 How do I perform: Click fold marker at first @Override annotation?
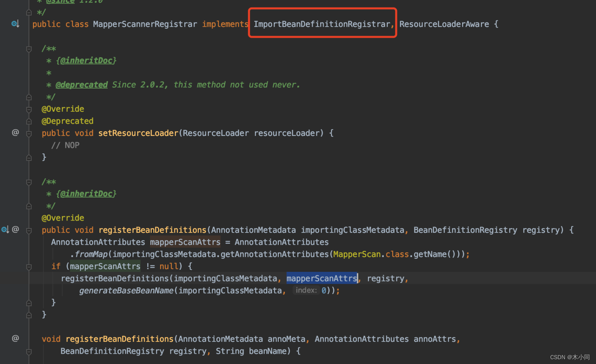tap(29, 109)
